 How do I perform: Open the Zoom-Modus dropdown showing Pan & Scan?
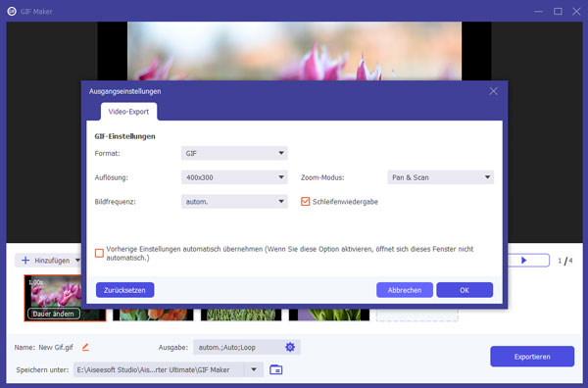[440, 177]
